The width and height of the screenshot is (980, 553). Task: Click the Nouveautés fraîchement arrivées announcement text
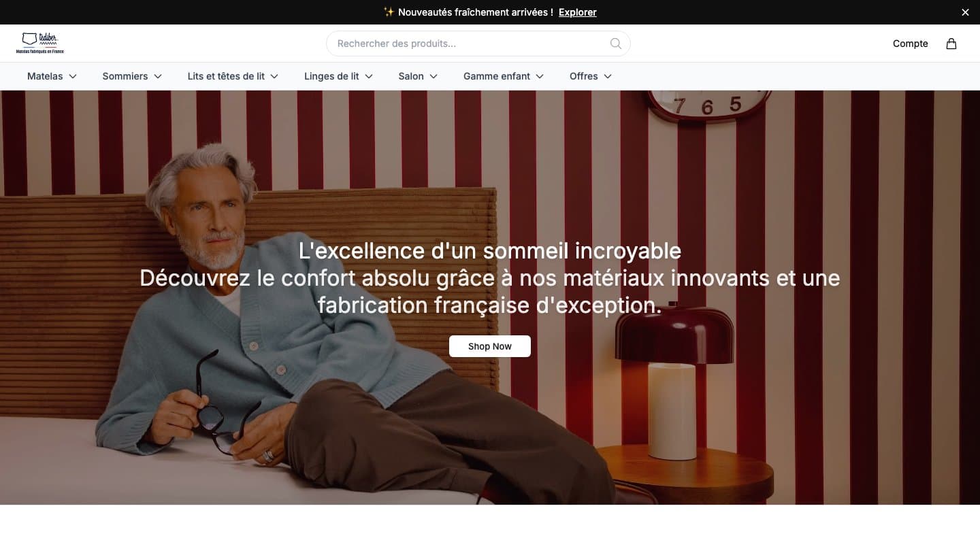(468, 12)
